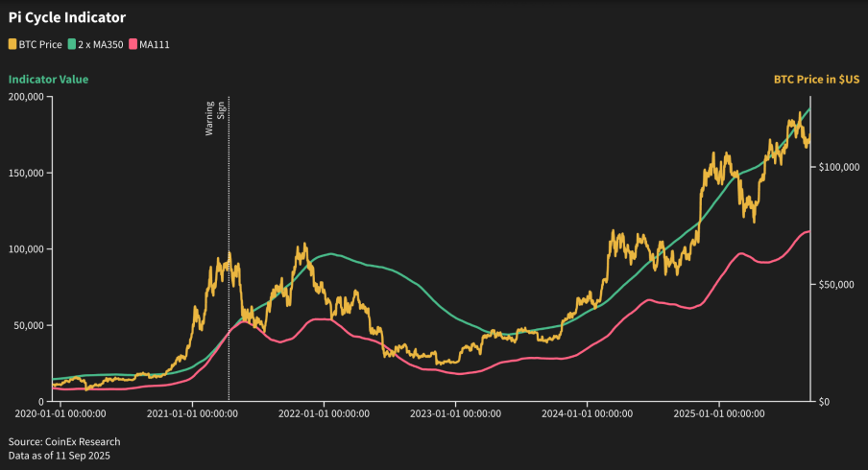Click the $100,000 right axis tick label
868x470 pixels.
tap(839, 167)
